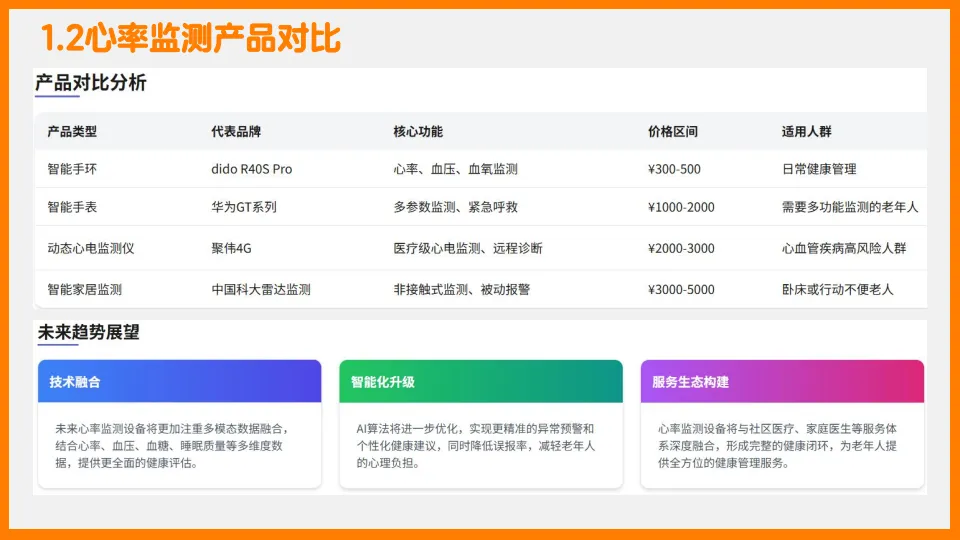Image resolution: width=960 pixels, height=540 pixels.
Task: Select the 智能手环 cell
Action: (x=72, y=169)
